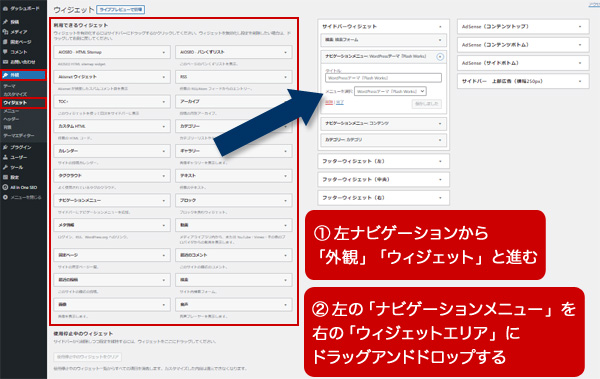Click the Appearance (外観) paintbrush icon

tap(5, 75)
